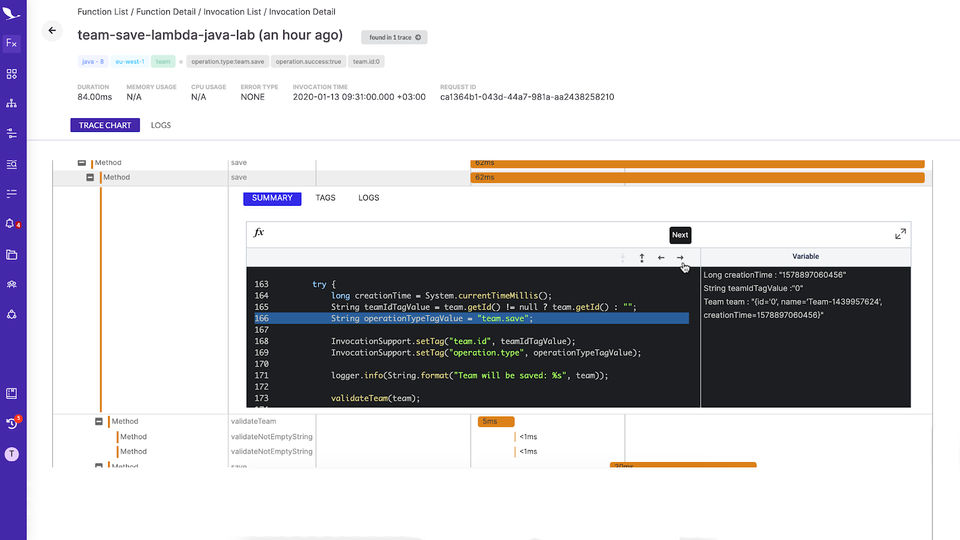The image size is (960, 540).
Task: Open history clock icon with badge
Action: click(x=12, y=422)
